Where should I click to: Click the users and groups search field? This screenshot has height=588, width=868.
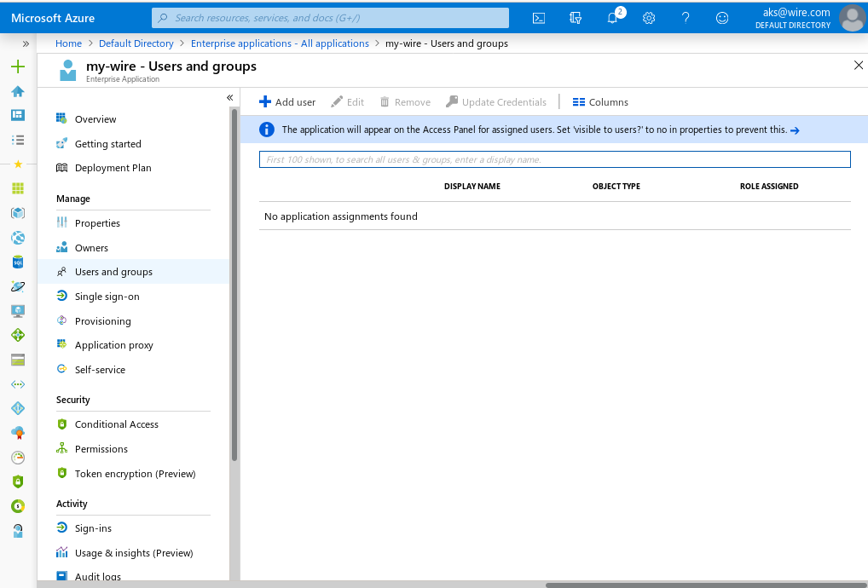click(554, 159)
